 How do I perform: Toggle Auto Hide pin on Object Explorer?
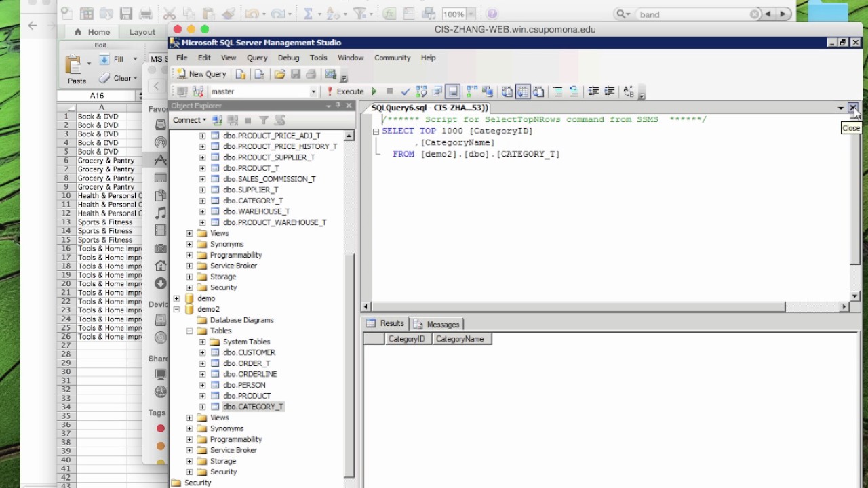[x=338, y=106]
